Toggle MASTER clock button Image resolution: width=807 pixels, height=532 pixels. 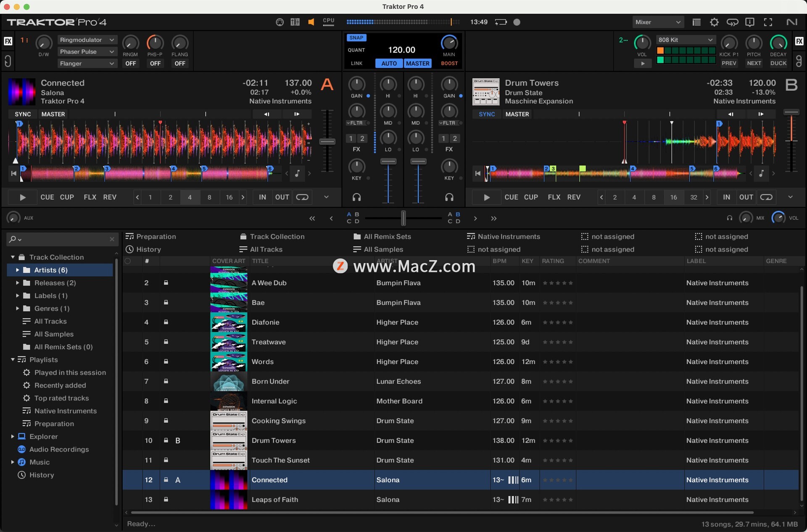(417, 63)
